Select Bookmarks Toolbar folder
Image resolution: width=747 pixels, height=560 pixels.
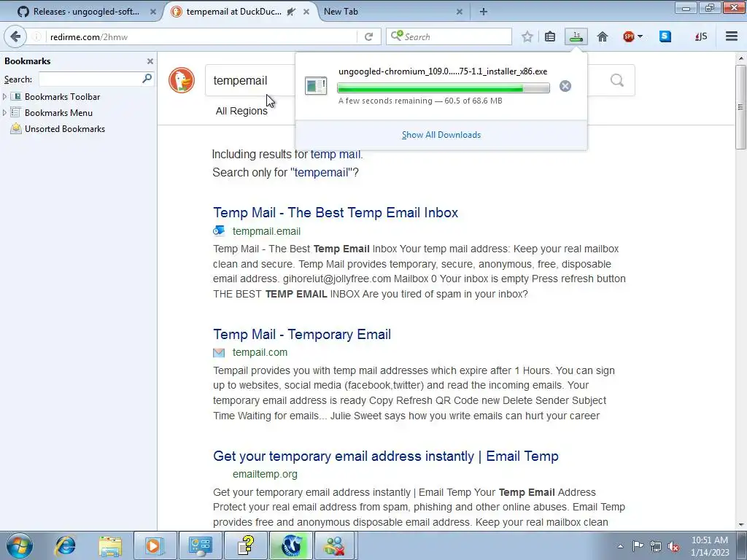[62, 97]
